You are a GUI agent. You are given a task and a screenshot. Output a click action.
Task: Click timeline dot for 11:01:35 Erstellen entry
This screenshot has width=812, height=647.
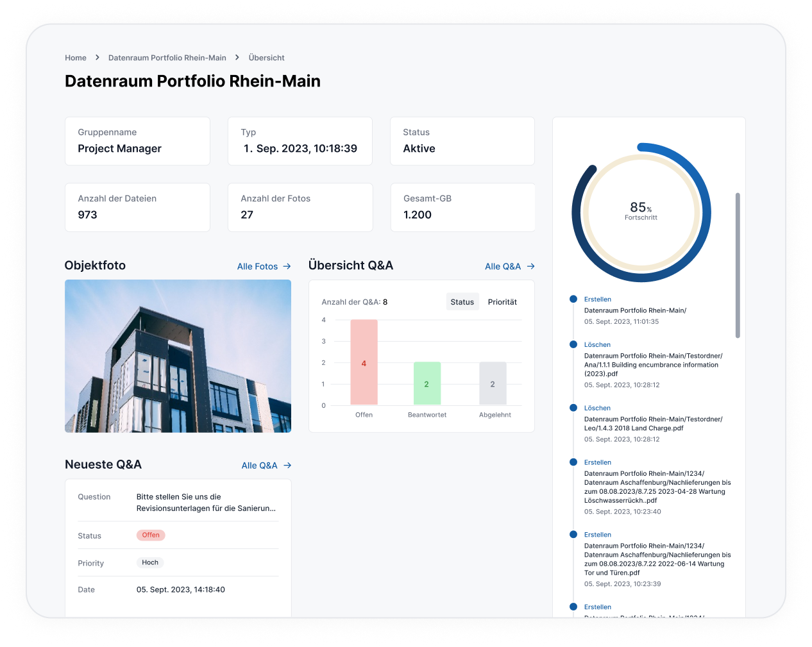(573, 299)
